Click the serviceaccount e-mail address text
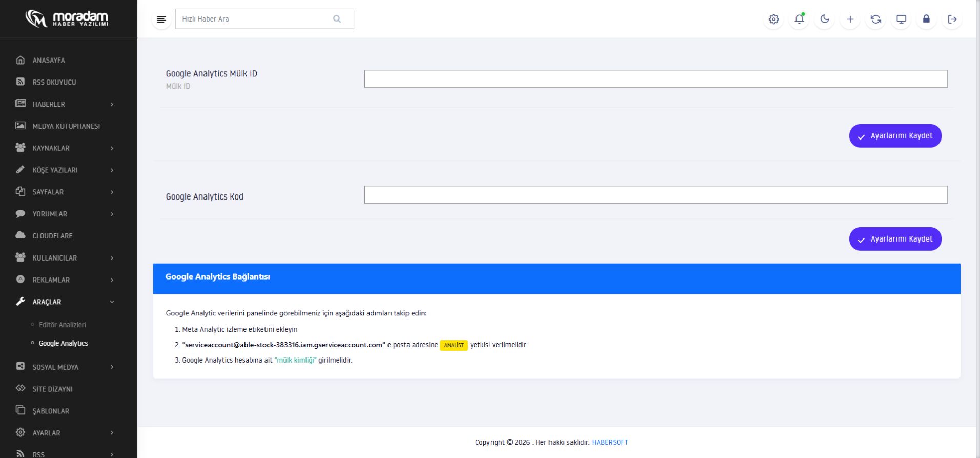Screen dimensions: 980x458 (x=283, y=345)
